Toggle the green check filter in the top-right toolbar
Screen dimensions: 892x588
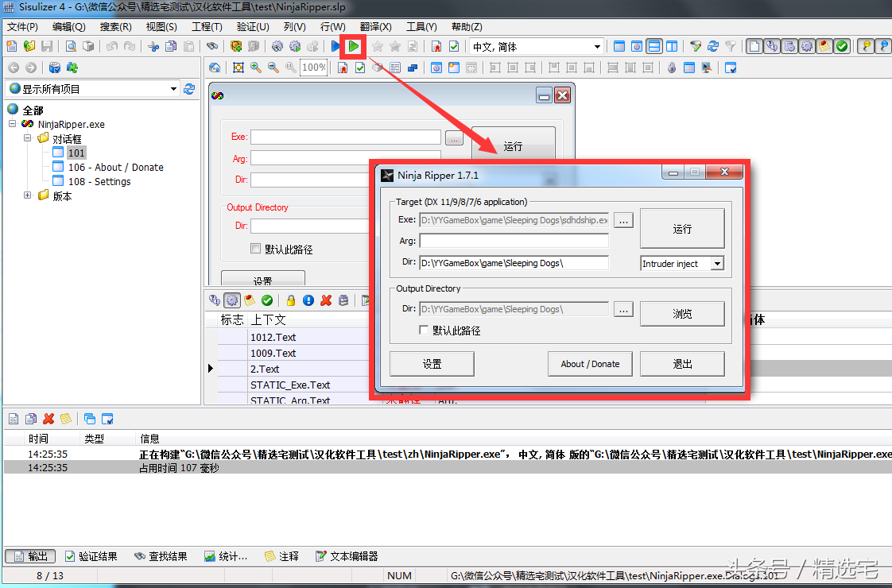click(x=842, y=47)
